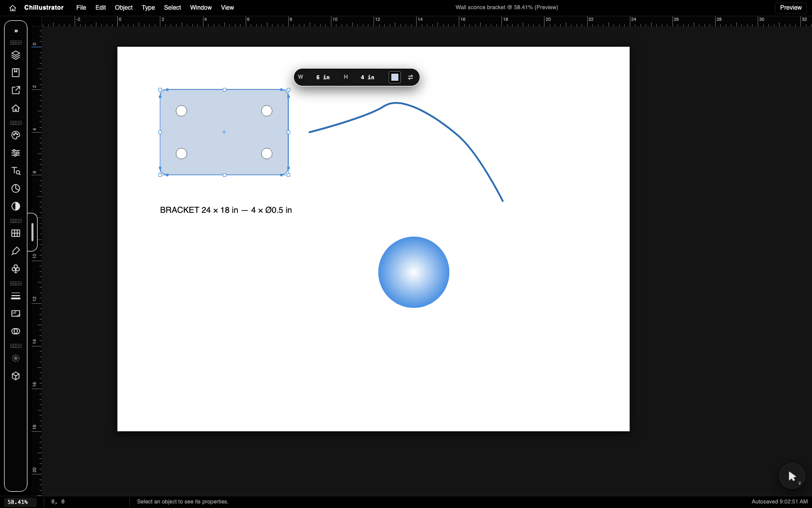The height and width of the screenshot is (508, 812).
Task: Open the File menu
Action: pos(81,8)
